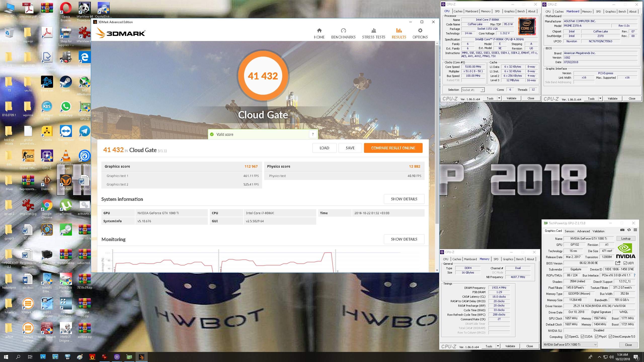The height and width of the screenshot is (362, 644).
Task: Open the TeamViewer desktop icon
Action: coord(66,135)
